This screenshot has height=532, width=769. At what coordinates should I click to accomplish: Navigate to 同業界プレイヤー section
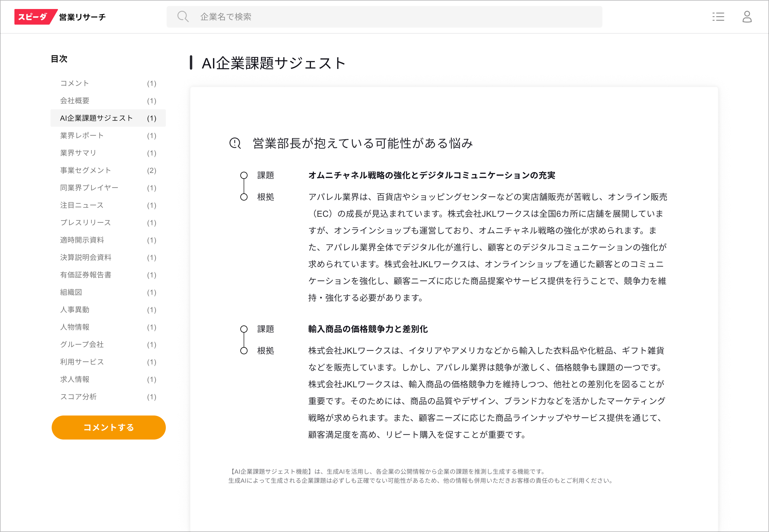pos(89,188)
